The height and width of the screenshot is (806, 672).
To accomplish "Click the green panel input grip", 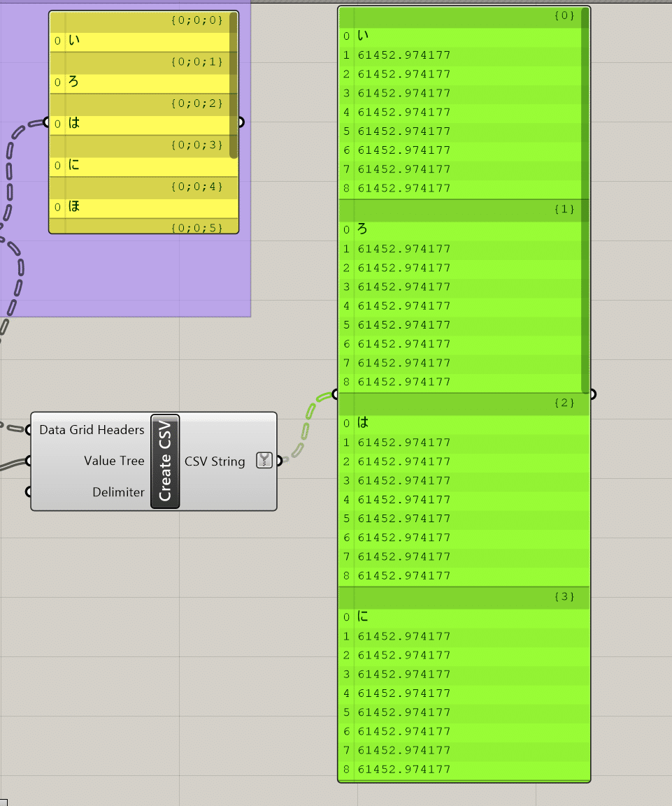I will point(336,394).
